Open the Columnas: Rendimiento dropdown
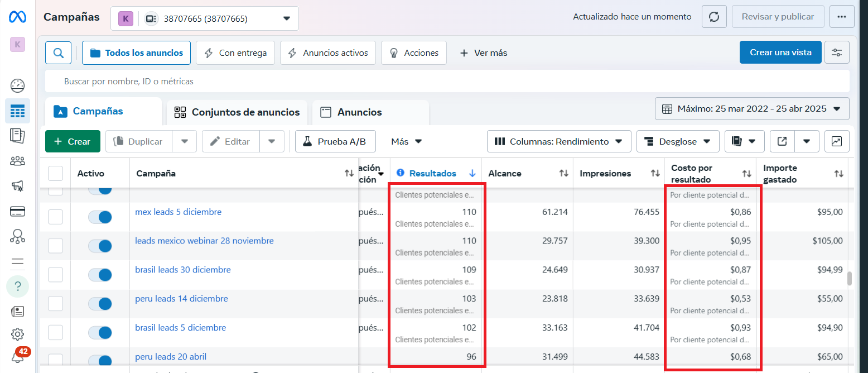 click(x=558, y=141)
